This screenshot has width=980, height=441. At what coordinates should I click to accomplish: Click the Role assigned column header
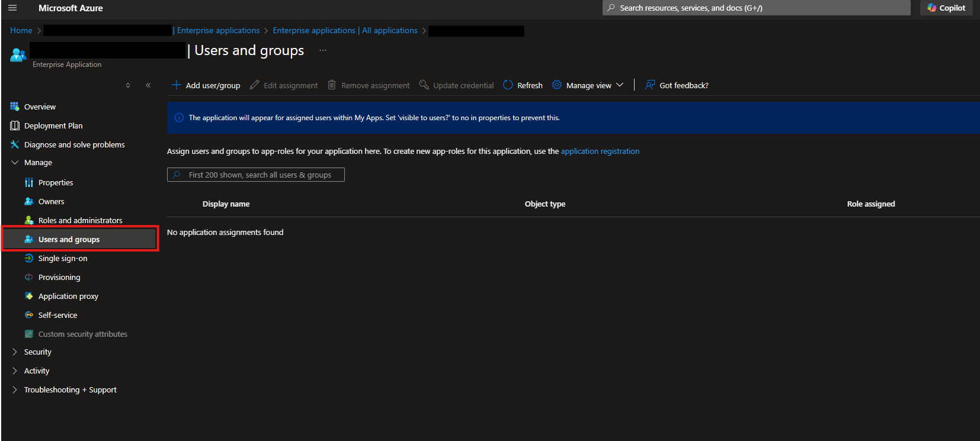[x=871, y=204]
